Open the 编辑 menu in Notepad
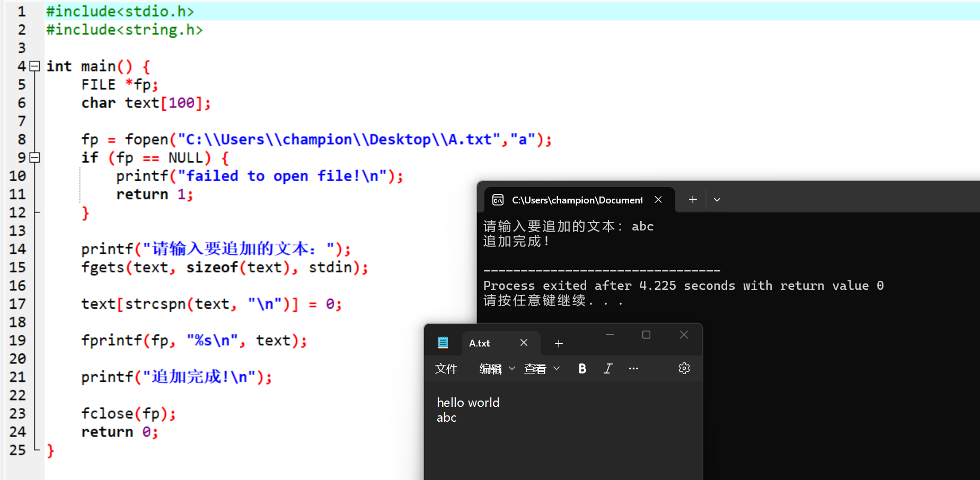The height and width of the screenshot is (480, 980). click(x=497, y=369)
